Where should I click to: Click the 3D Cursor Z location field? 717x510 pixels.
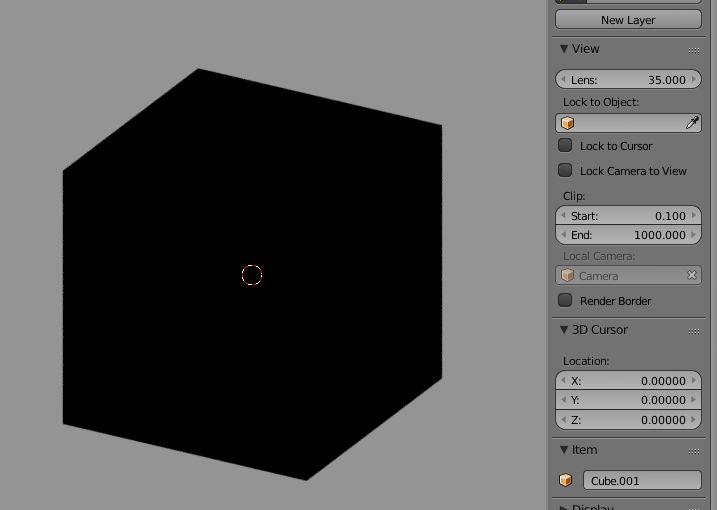[628, 419]
